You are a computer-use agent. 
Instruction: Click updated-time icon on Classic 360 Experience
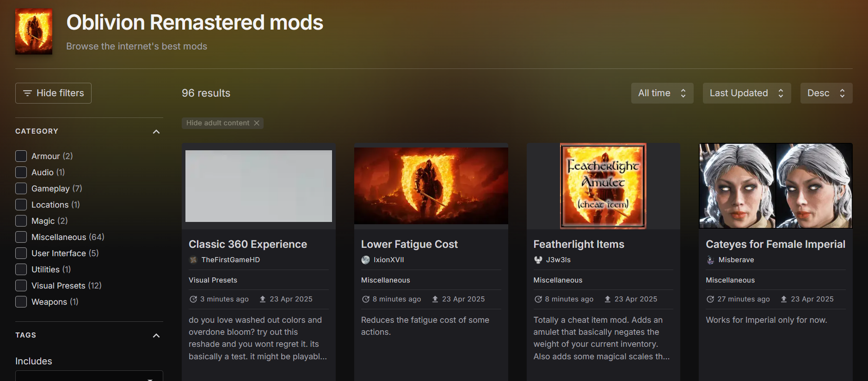[x=193, y=299]
